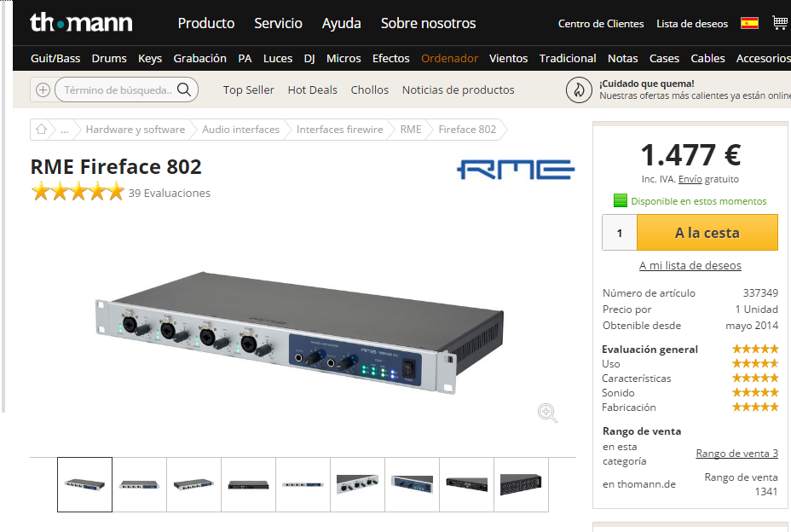Open the Sobre nosotros menu
Screen dimensions: 791x532
pos(428,23)
